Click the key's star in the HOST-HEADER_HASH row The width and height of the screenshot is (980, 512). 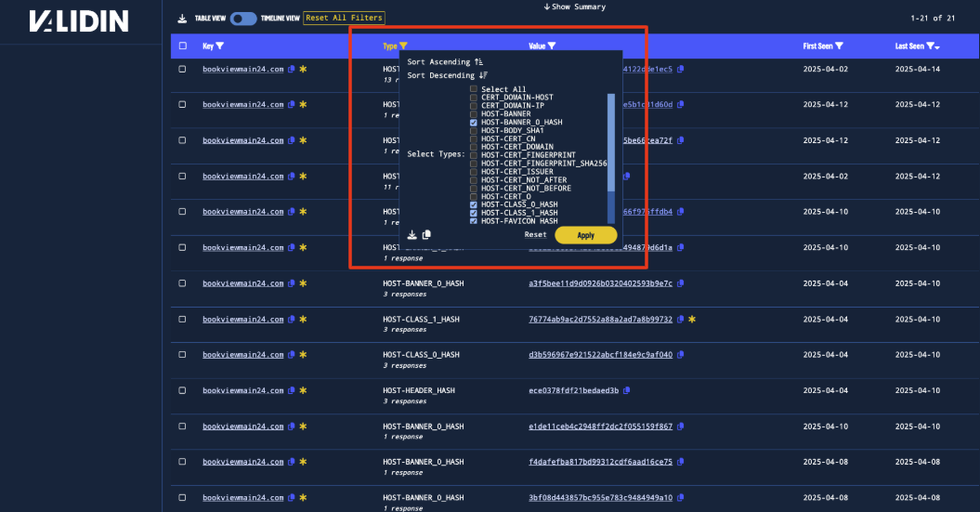(303, 390)
